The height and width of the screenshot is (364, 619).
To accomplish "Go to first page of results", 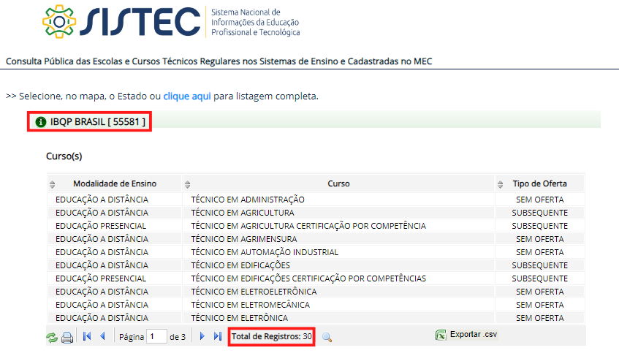I will click(87, 336).
